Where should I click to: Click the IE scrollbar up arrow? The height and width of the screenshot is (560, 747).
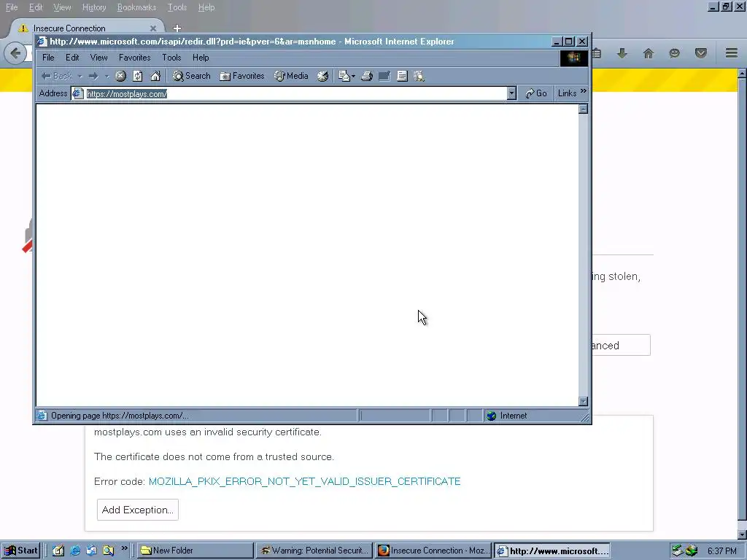pyautogui.click(x=583, y=109)
